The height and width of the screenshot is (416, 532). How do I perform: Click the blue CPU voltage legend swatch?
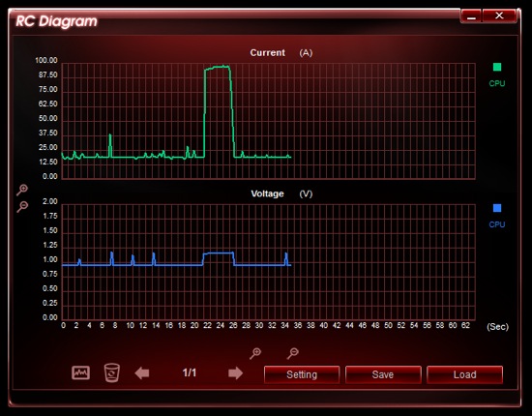click(x=497, y=208)
